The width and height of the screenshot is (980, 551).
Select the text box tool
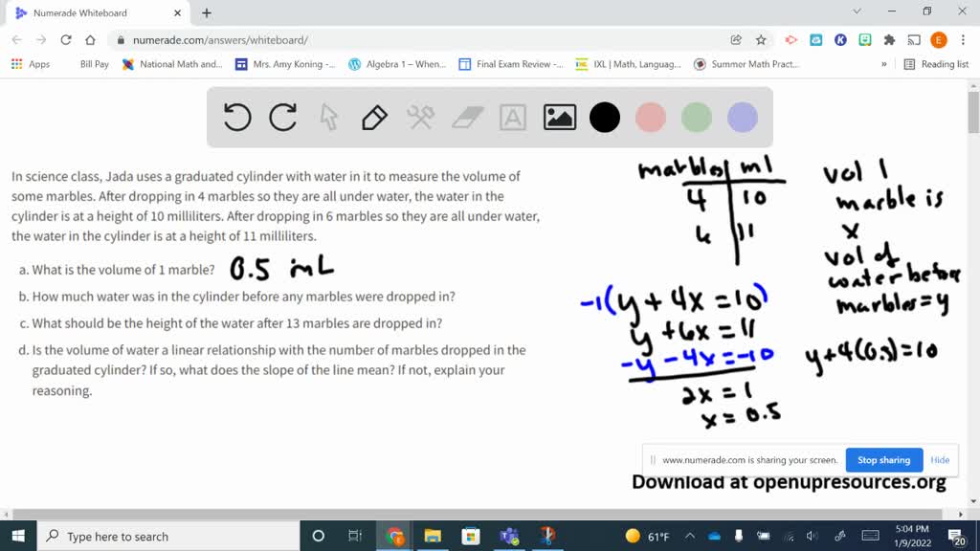click(x=513, y=118)
